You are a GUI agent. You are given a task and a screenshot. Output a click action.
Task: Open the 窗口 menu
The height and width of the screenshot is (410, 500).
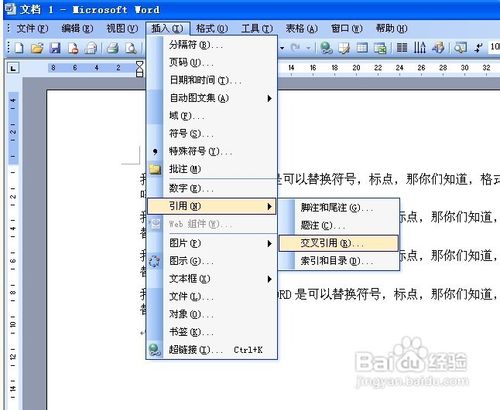pos(347,29)
